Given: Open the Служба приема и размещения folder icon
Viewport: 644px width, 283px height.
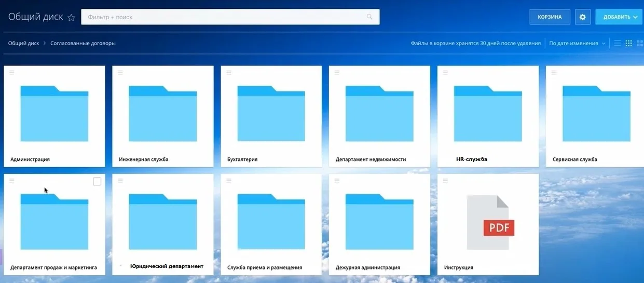Looking at the screenshot, I should pyautogui.click(x=271, y=222).
